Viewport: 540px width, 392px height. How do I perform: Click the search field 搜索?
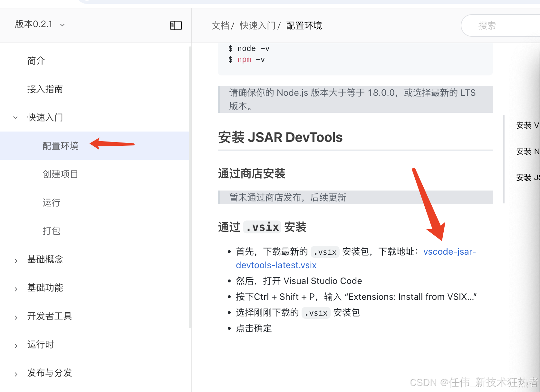coord(501,25)
